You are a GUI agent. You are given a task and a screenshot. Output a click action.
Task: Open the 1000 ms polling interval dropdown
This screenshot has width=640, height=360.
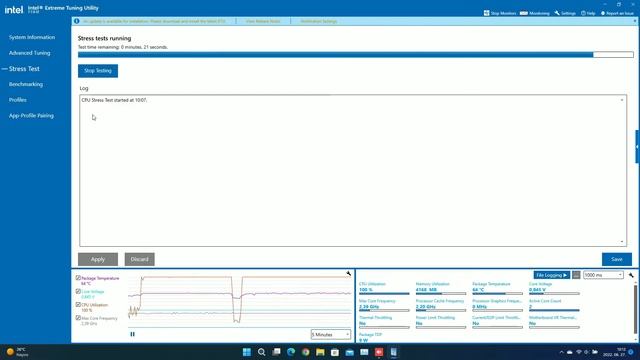[x=603, y=275]
